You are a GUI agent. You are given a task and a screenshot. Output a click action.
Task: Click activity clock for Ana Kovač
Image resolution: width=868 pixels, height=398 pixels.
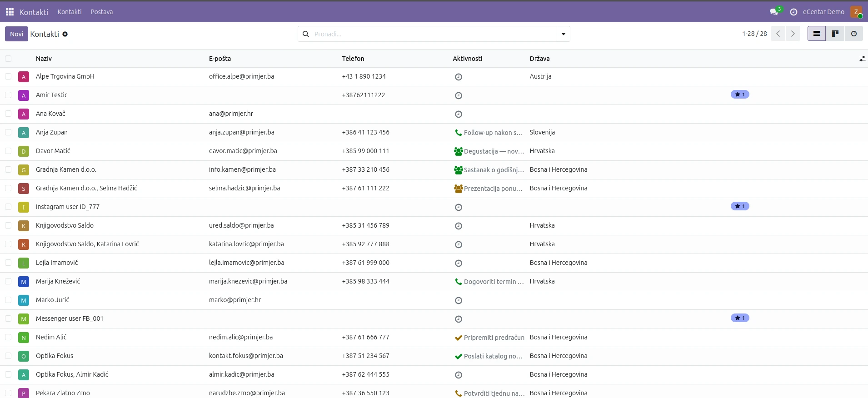(459, 114)
